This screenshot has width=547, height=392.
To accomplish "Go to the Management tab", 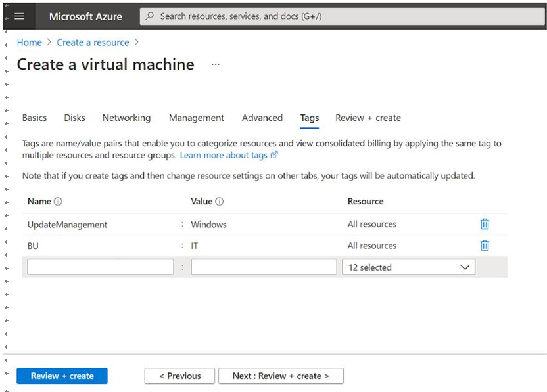I will click(197, 118).
